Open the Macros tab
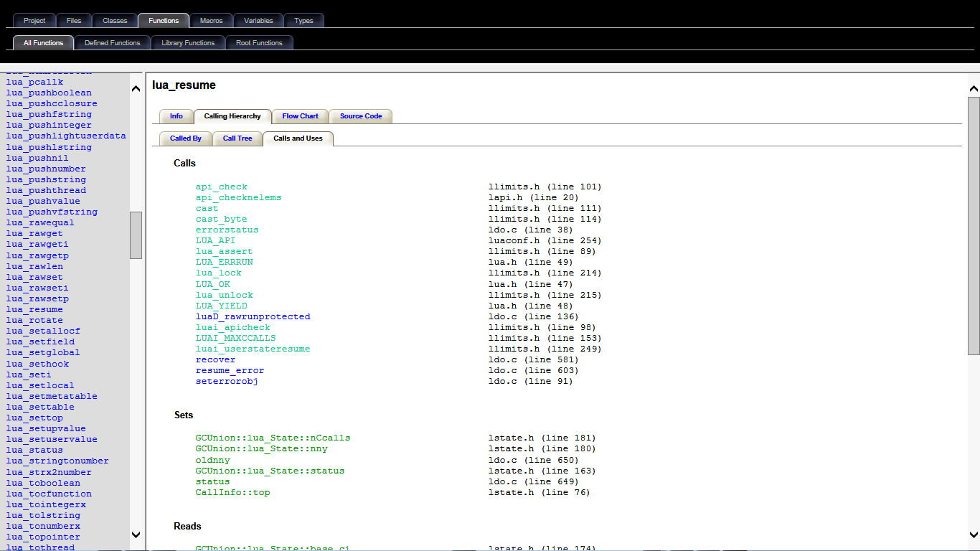This screenshot has height=551, width=980. (x=211, y=21)
